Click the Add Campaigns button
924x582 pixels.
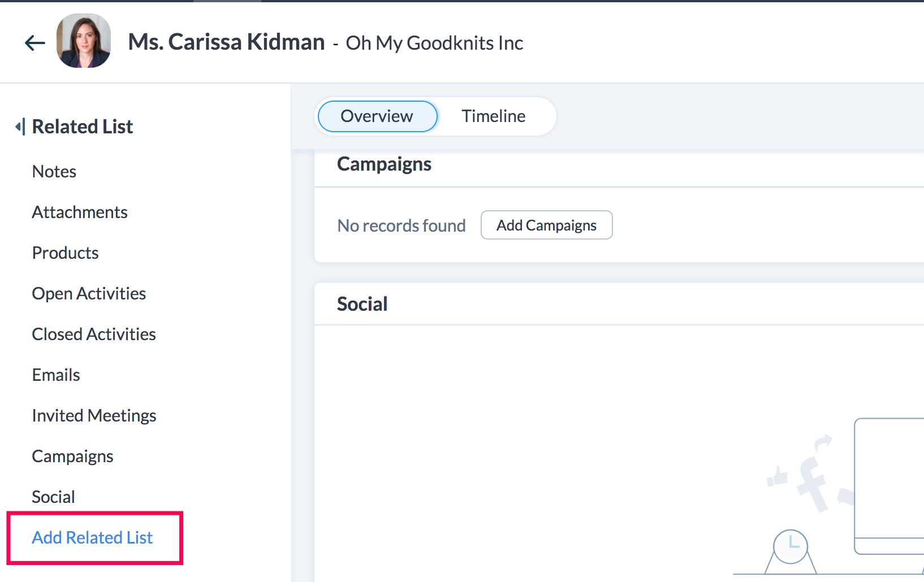click(546, 225)
